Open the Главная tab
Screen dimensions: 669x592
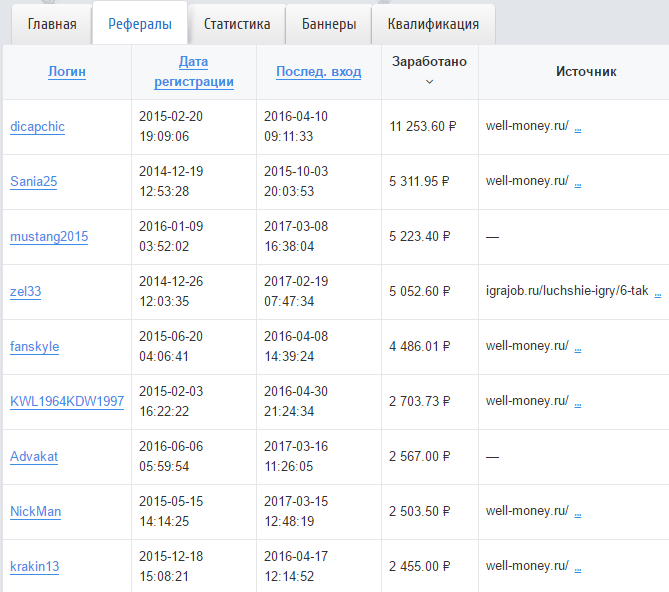52,24
